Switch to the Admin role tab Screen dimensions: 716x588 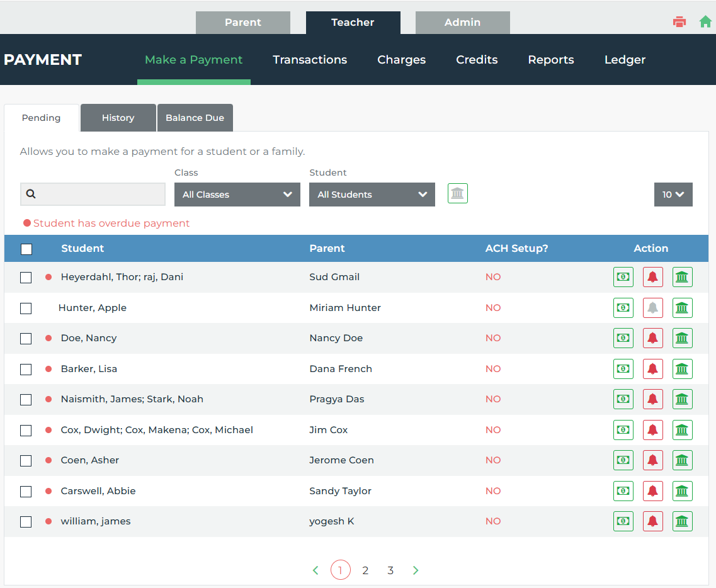[463, 23]
